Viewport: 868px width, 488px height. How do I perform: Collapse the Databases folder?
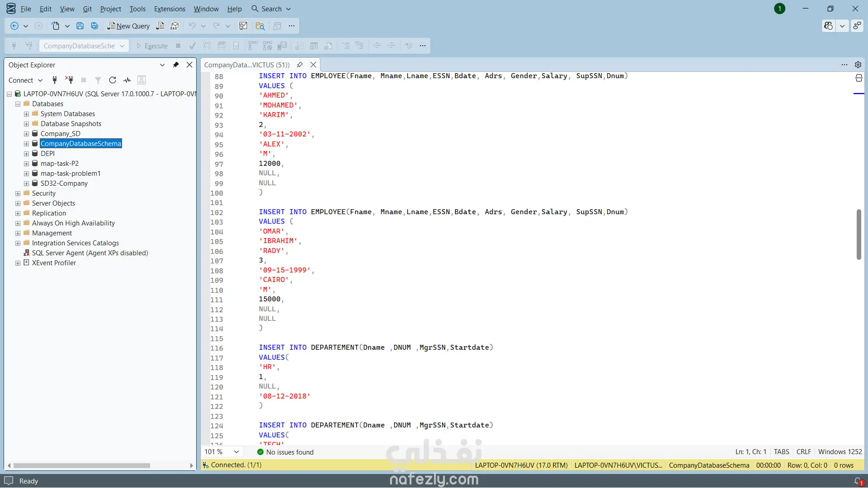[x=18, y=104]
